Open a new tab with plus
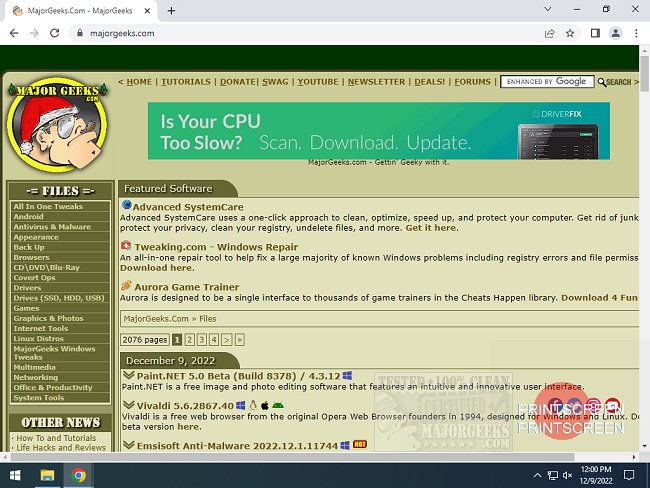Image resolution: width=650 pixels, height=488 pixels. [171, 11]
